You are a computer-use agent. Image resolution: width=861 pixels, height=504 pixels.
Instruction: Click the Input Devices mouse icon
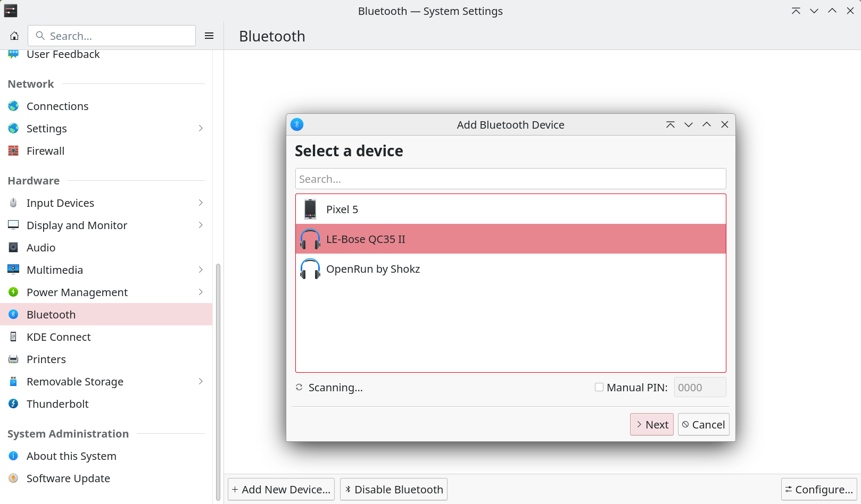point(13,203)
